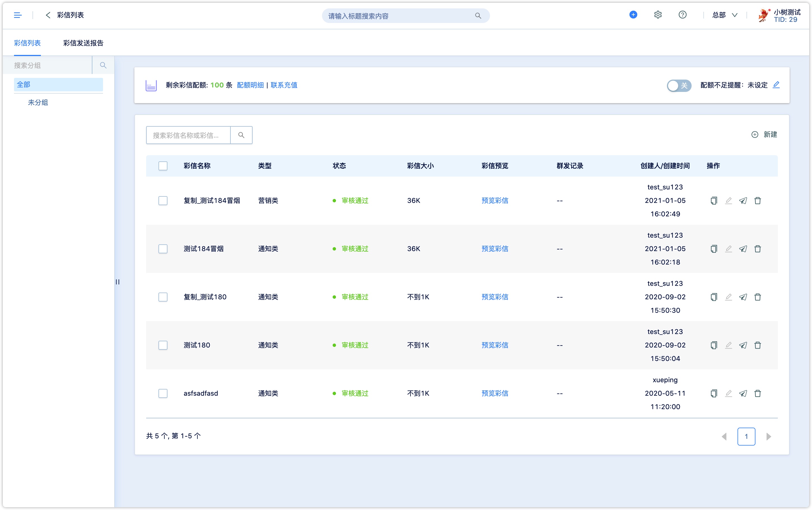Send the 测试184冒烟 MMS

(x=743, y=249)
